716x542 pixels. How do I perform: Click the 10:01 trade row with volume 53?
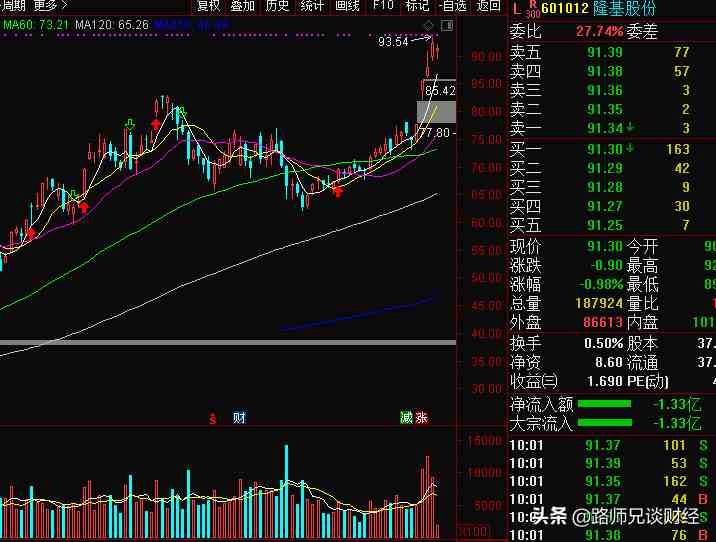(612, 463)
